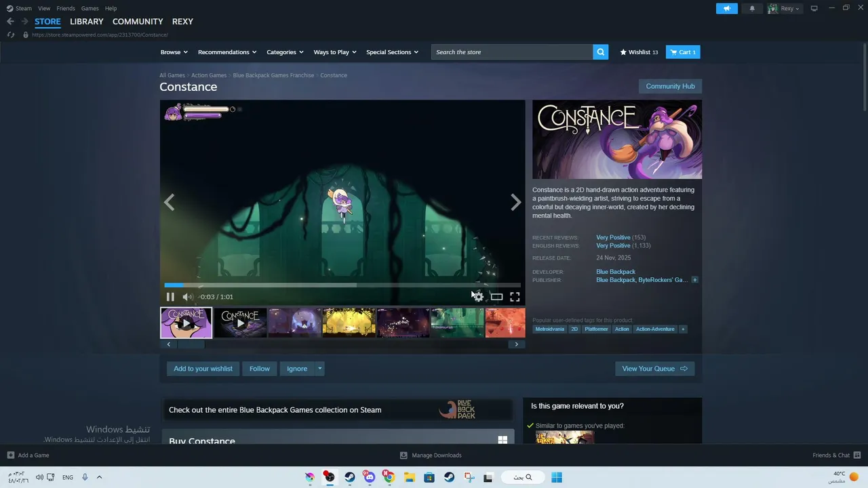This screenshot has width=868, height=488.
Task: Click the store search magnifier button
Action: click(600, 52)
